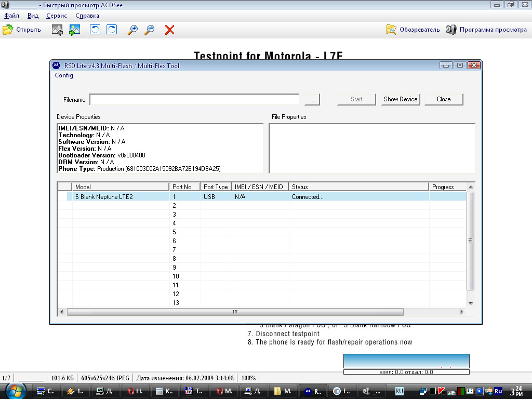
Task: Select port number 5 row
Action: tap(262, 232)
